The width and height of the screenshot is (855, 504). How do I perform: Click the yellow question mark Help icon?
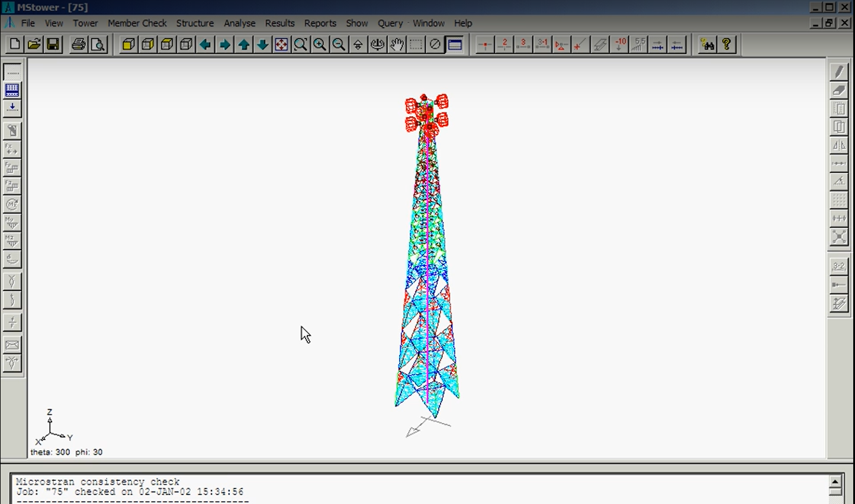tap(726, 44)
